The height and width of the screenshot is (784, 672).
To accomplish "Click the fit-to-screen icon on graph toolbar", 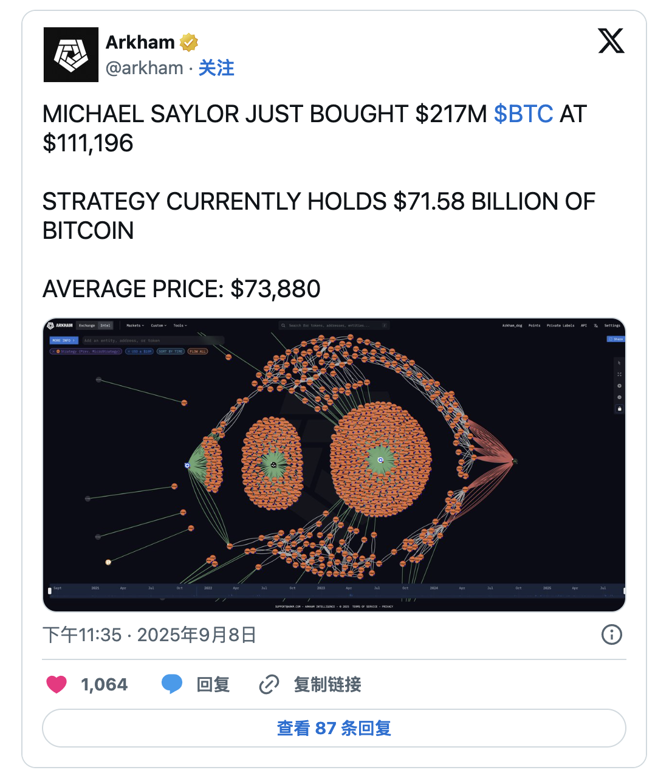I will point(619,374).
